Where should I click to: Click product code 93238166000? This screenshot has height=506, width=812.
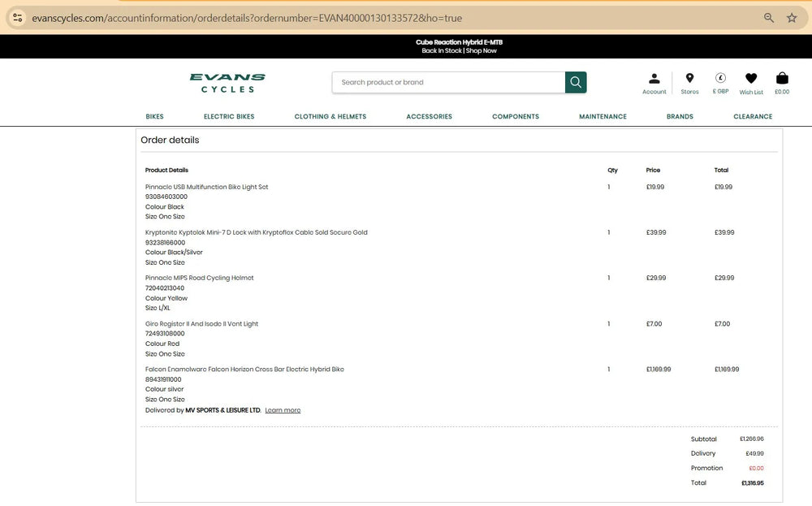(165, 242)
